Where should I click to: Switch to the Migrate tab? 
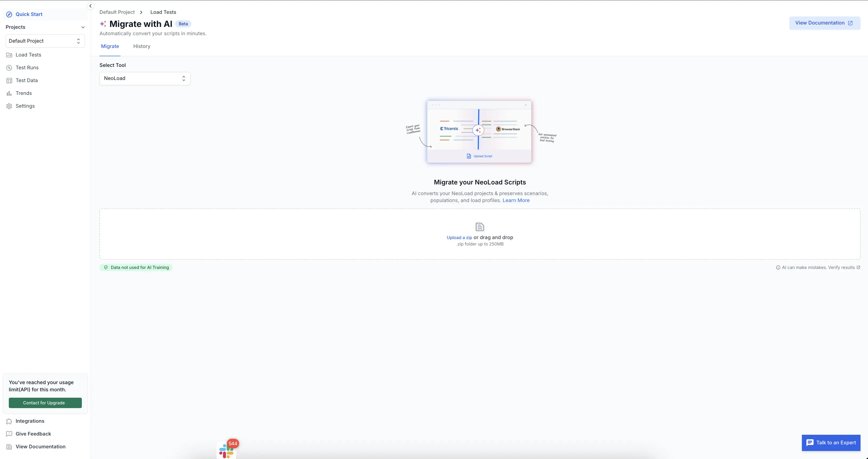[110, 46]
